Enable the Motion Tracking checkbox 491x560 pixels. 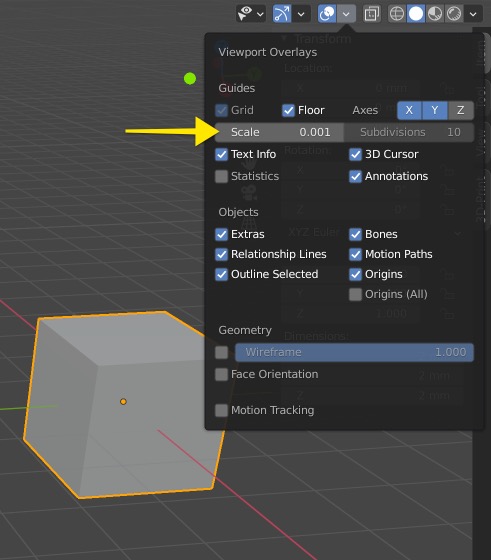click(221, 410)
